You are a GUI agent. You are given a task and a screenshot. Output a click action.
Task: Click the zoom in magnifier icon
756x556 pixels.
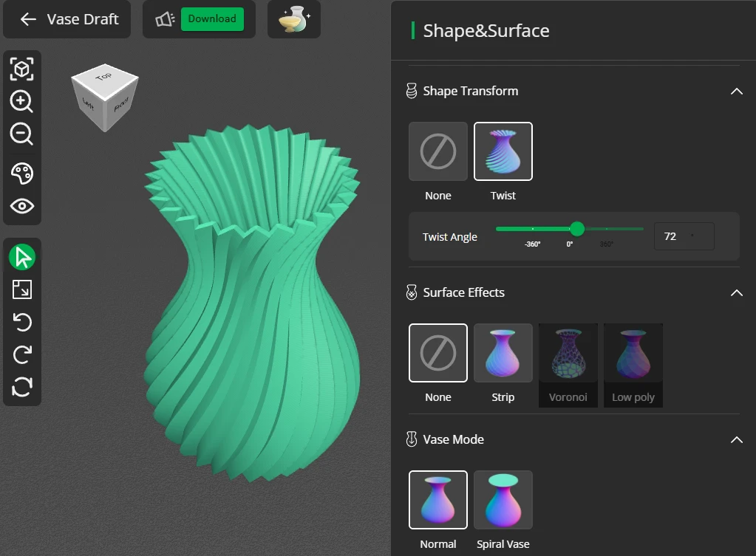pos(21,103)
